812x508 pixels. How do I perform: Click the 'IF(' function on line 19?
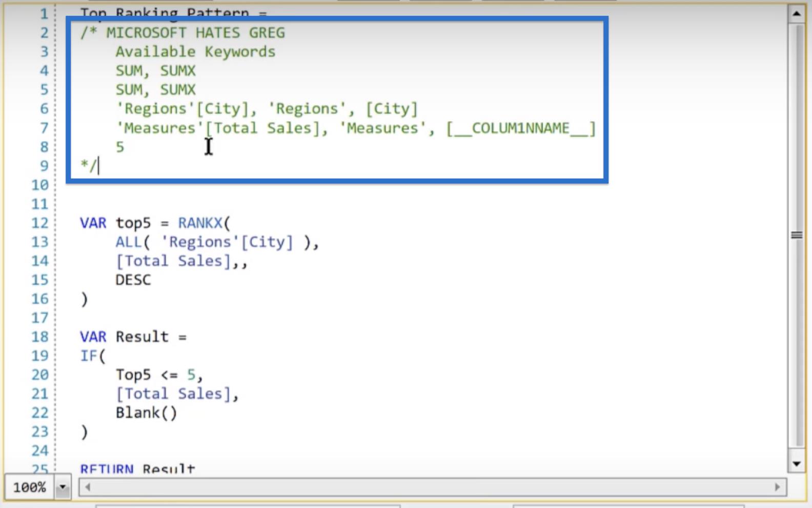93,356
